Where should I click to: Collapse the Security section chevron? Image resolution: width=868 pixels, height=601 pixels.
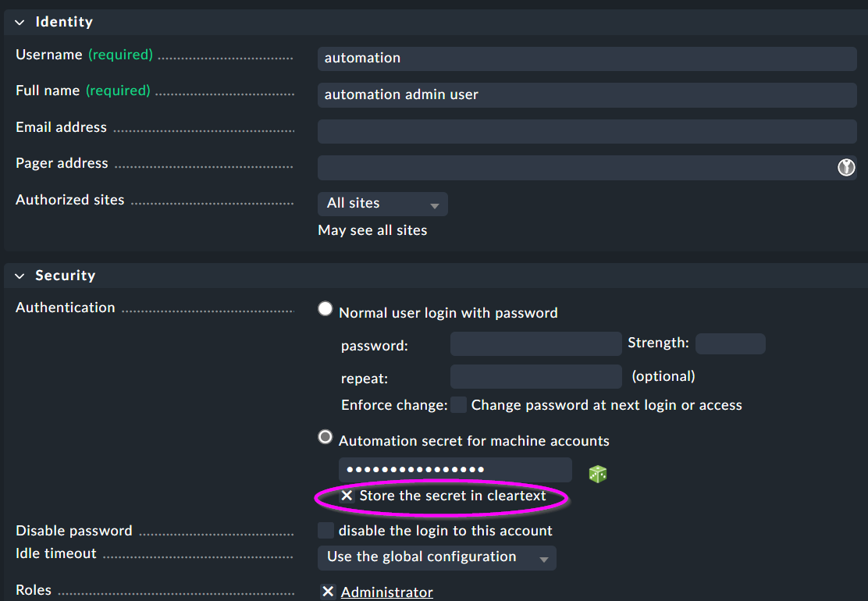[20, 276]
